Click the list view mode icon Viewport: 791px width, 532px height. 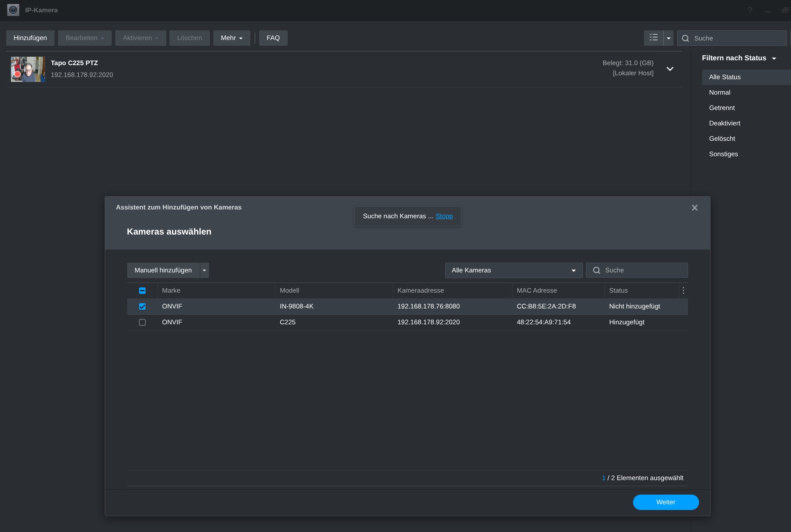tap(654, 38)
